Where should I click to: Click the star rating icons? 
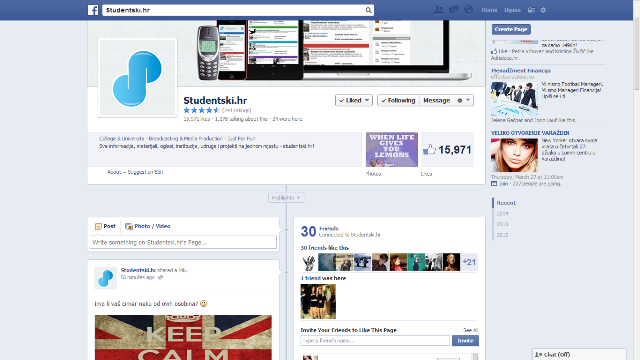coord(201,110)
